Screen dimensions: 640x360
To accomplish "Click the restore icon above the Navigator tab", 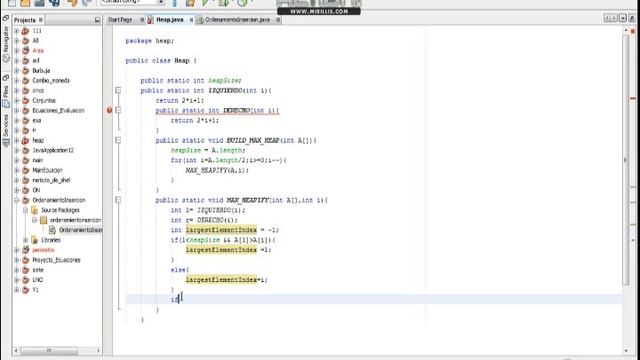I will (6, 18).
